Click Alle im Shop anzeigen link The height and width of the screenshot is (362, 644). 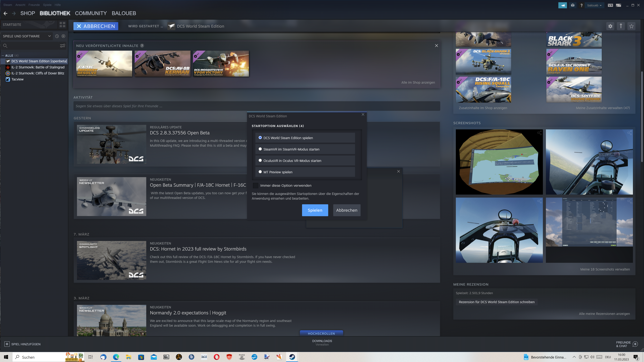pyautogui.click(x=418, y=82)
